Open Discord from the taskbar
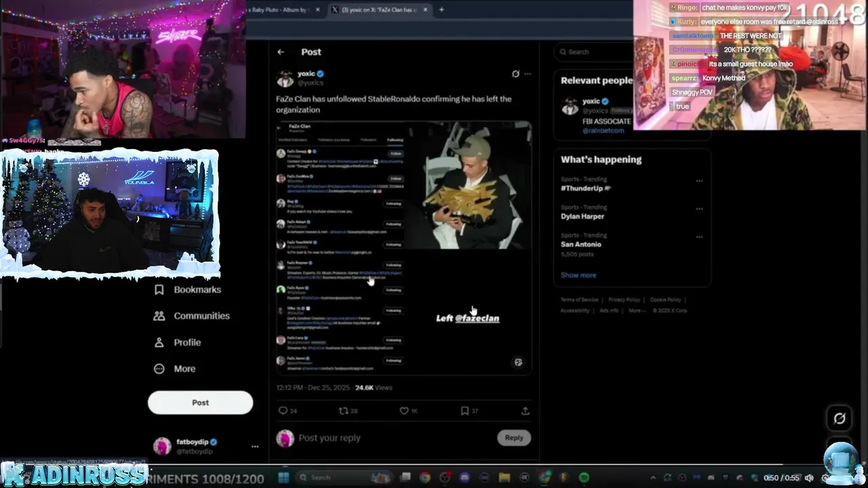The image size is (868, 488). pos(465,478)
